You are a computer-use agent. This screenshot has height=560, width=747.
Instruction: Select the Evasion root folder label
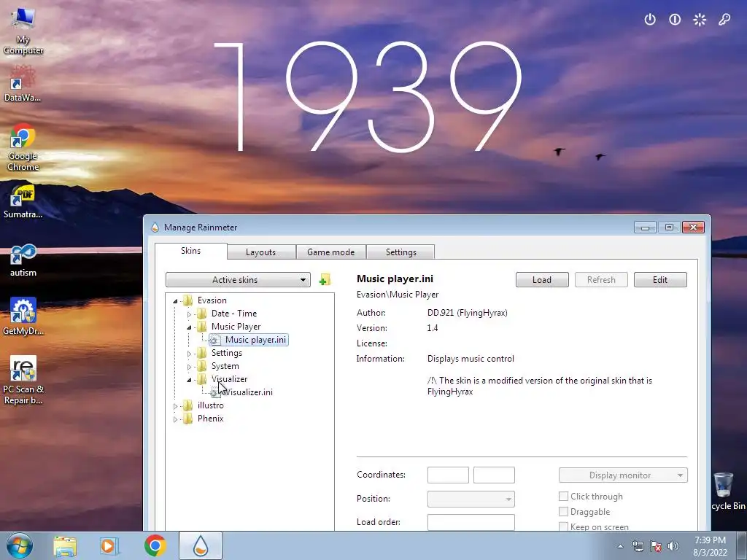pos(212,300)
